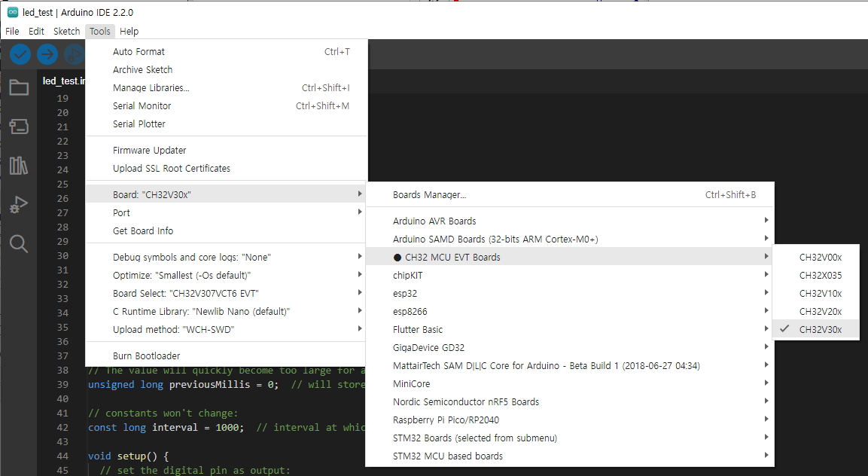This screenshot has width=868, height=476.
Task: Select the CH32V00x board
Action: 817,257
